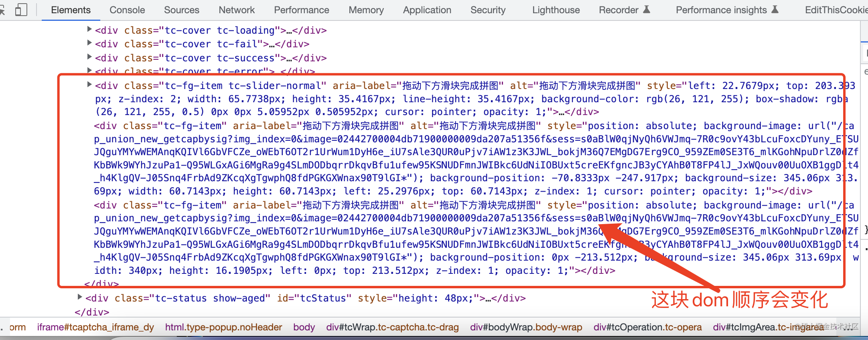Toggle the device toolbar icon

[21, 10]
